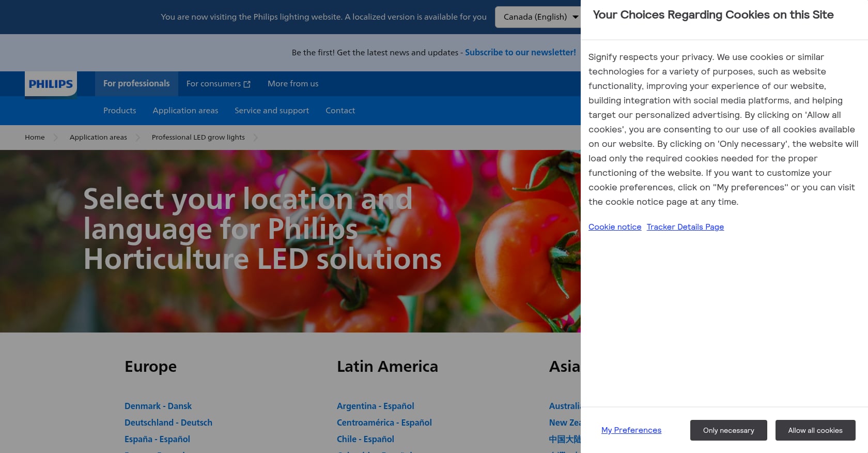Choose Chile - Español
This screenshot has height=453, width=868.
tap(365, 440)
